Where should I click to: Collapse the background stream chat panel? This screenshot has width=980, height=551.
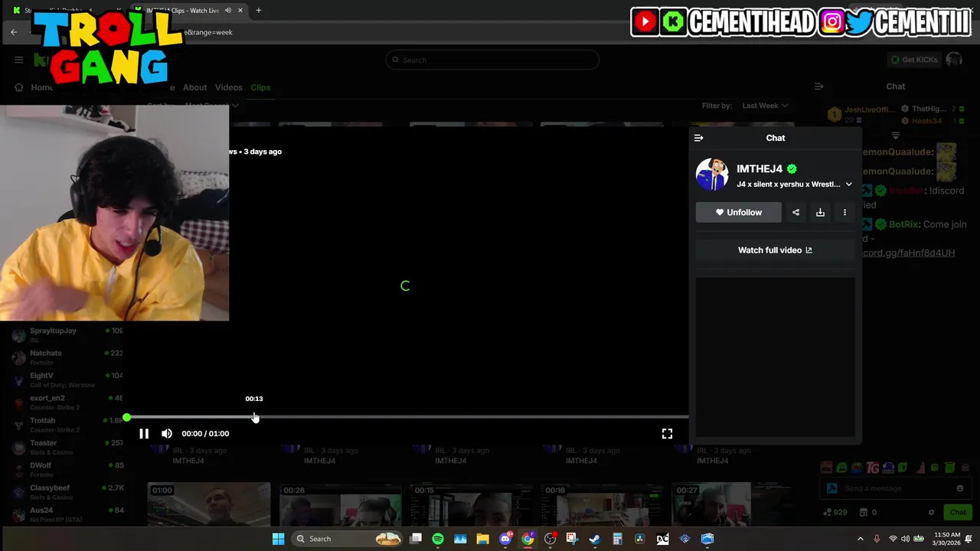(818, 86)
